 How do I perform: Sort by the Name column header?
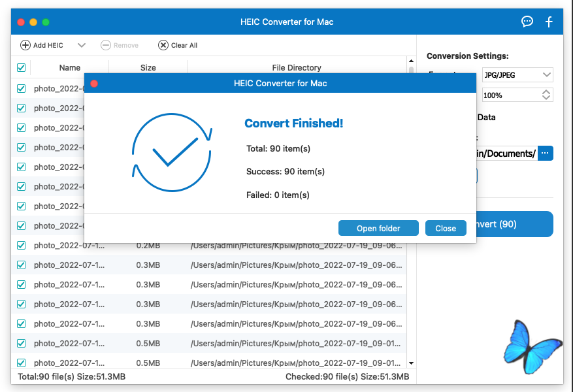tap(69, 67)
